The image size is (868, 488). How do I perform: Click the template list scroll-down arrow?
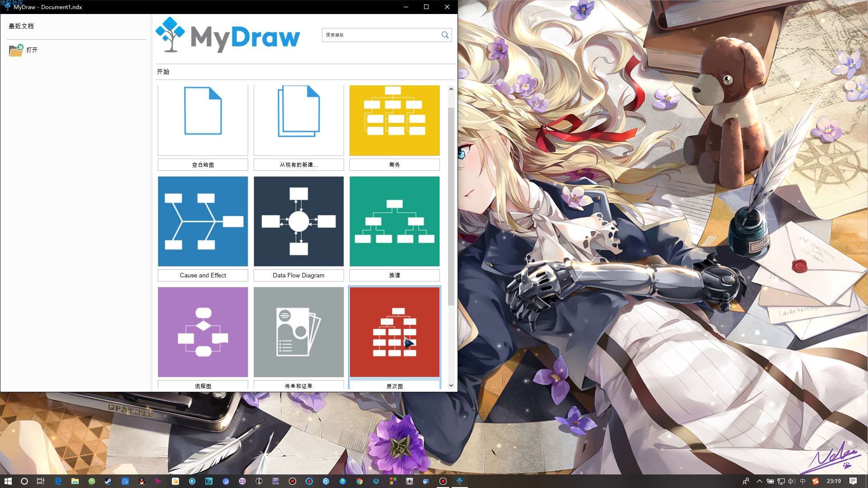pos(451,385)
